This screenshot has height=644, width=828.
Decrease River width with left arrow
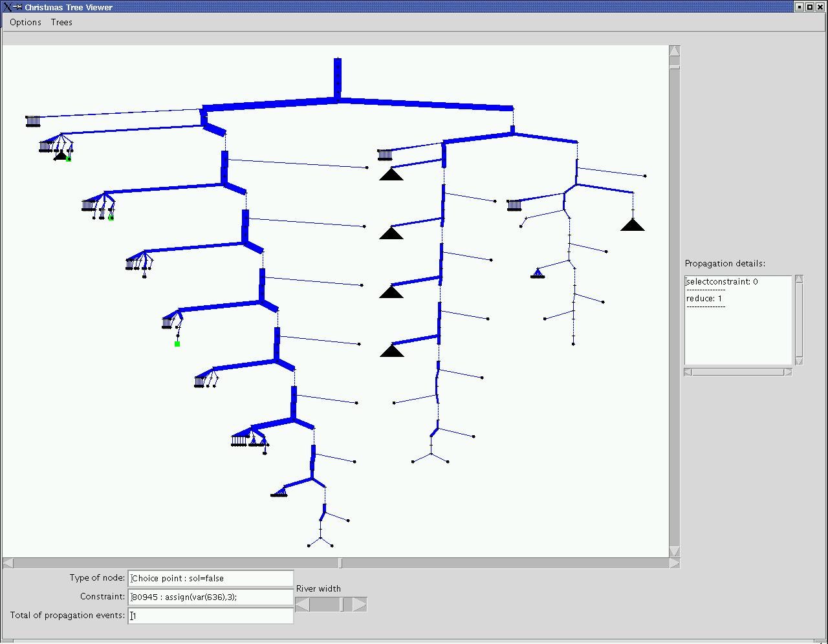(302, 605)
